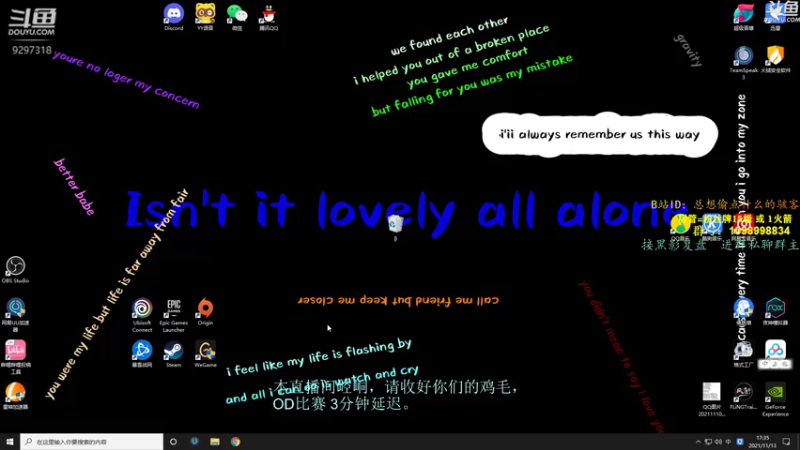Select the 网易UU加速器 desktop icon
The image size is (800, 450).
pos(15,315)
